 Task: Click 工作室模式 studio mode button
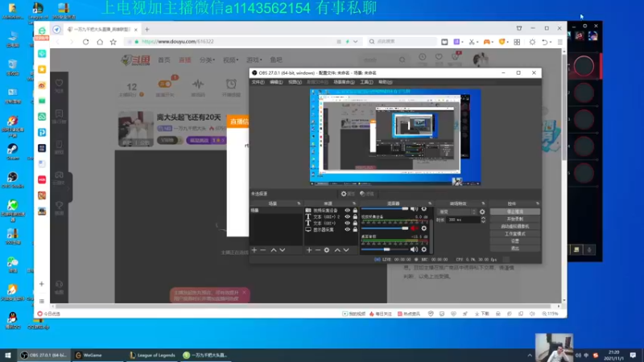click(x=515, y=234)
